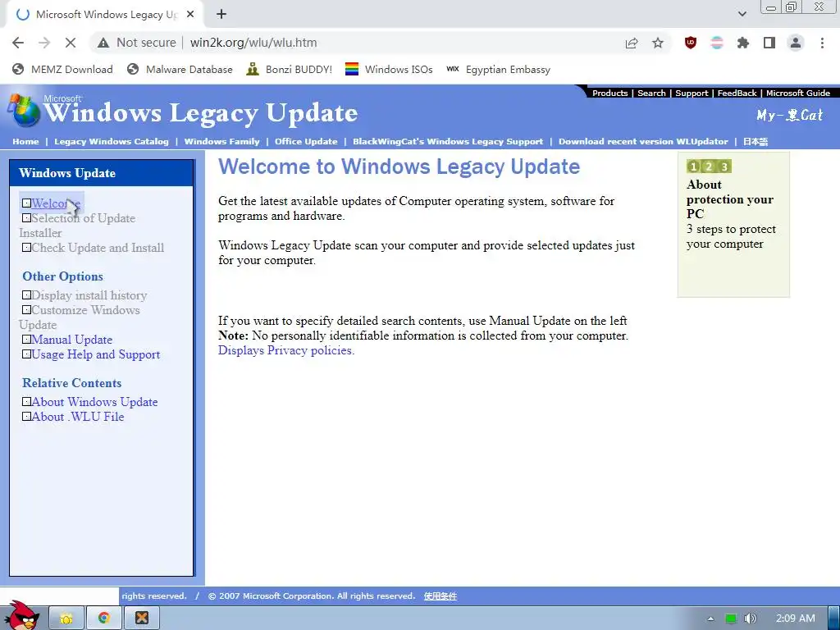Viewport: 840px width, 630px height.
Task: Open the yellow folder taskbar button
Action: [x=66, y=619]
